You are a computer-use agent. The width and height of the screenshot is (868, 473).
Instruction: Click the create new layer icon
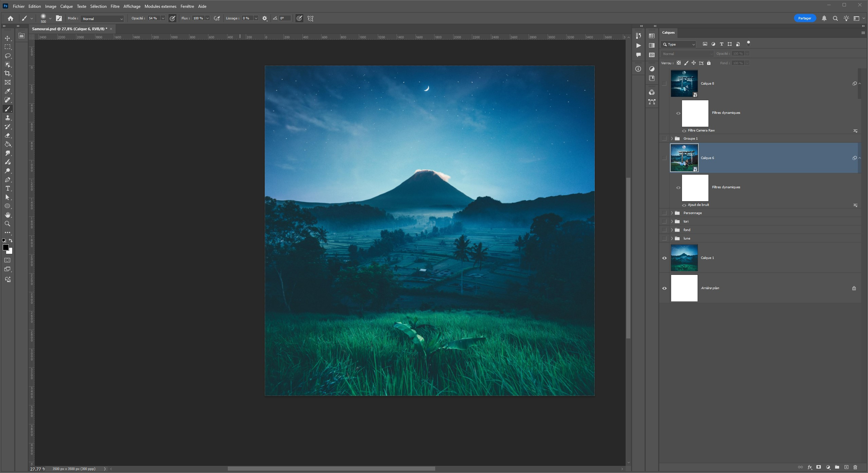[x=846, y=467]
